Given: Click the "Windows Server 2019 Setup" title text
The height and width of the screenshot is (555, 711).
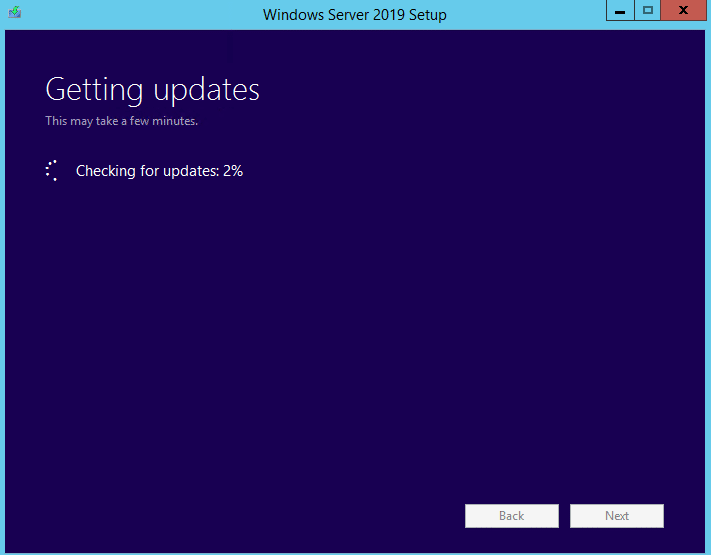Looking at the screenshot, I should pyautogui.click(x=354, y=15).
